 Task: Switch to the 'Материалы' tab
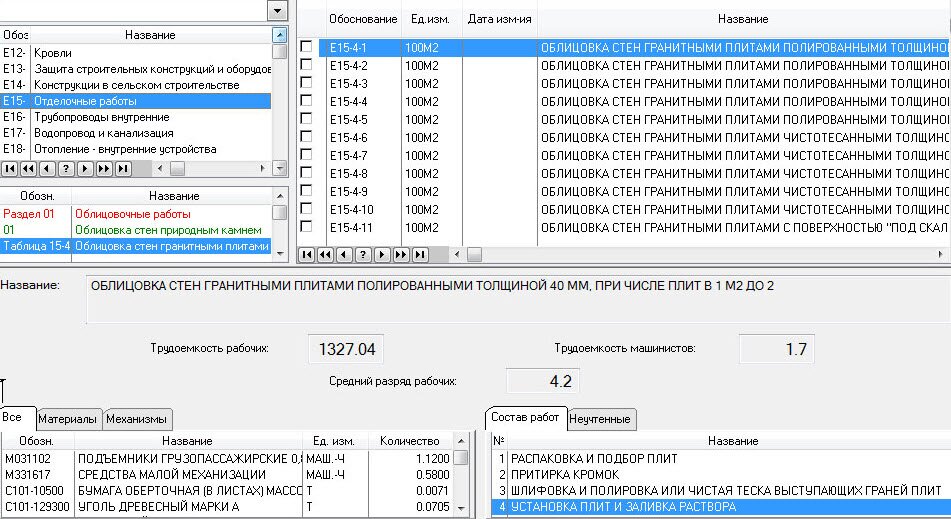click(68, 419)
